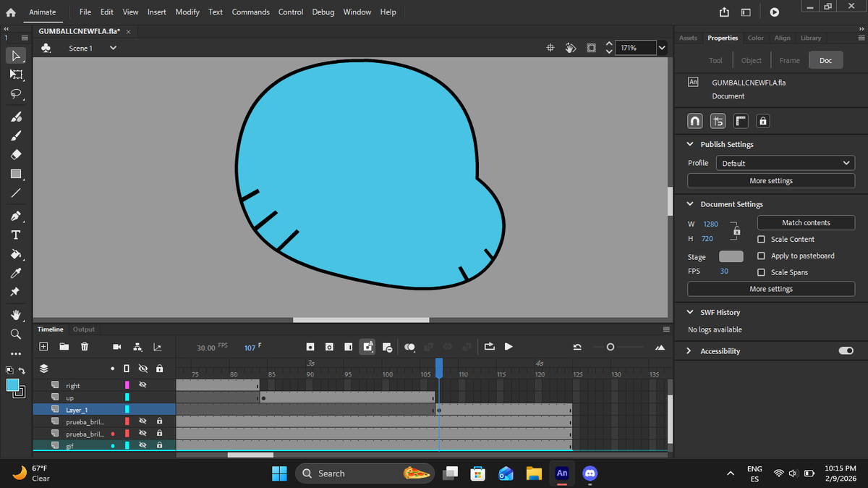Enable the Scale Spans checkbox
The height and width of the screenshot is (488, 868).
pyautogui.click(x=761, y=272)
